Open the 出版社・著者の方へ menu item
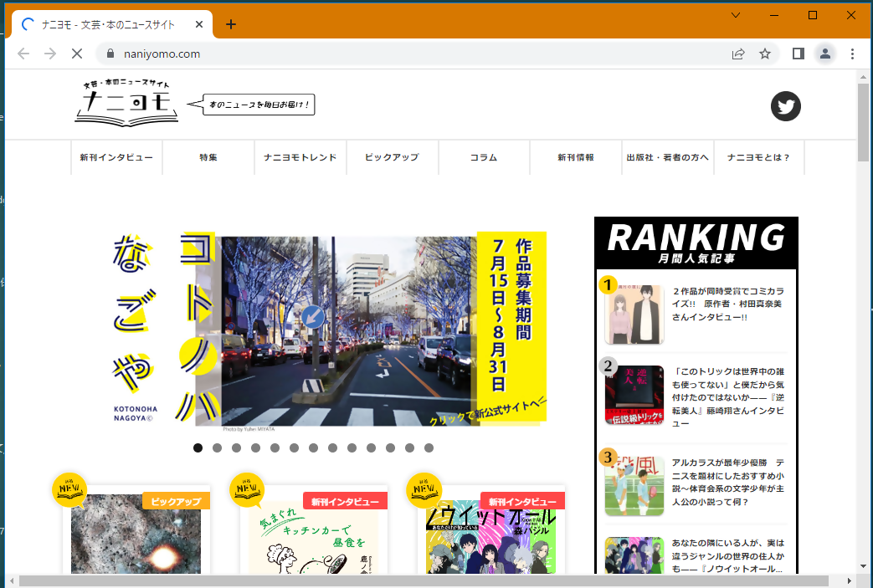873x588 pixels. click(x=668, y=157)
